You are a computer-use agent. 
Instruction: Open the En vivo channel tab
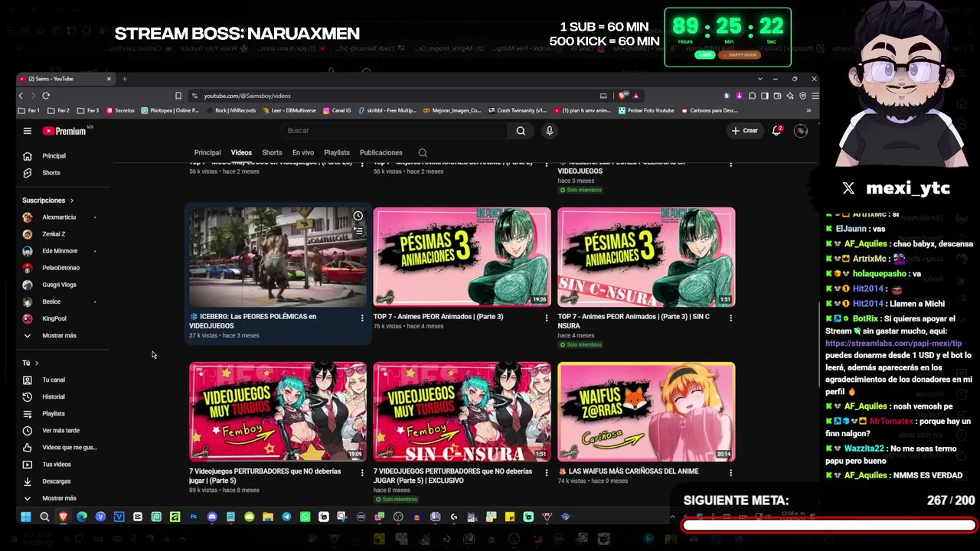click(303, 153)
